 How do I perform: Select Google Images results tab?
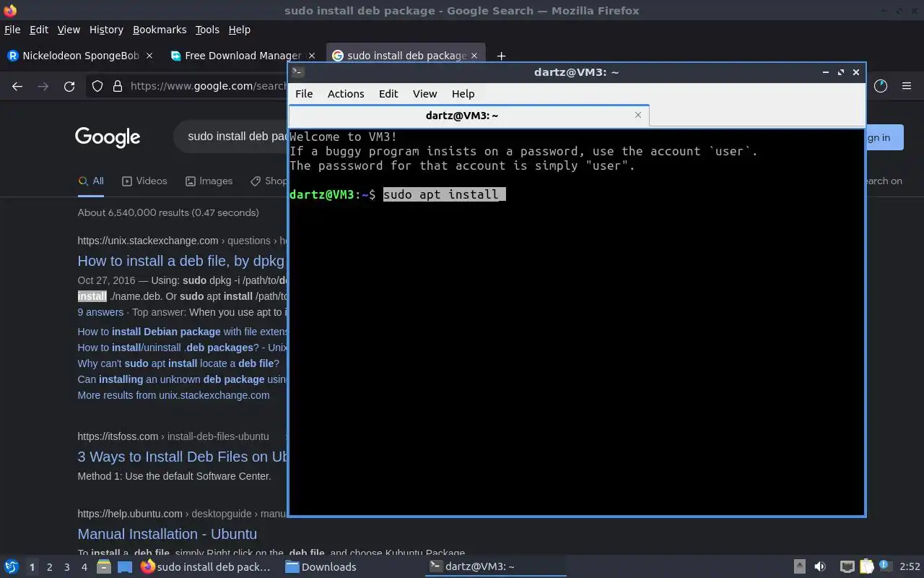pos(209,181)
